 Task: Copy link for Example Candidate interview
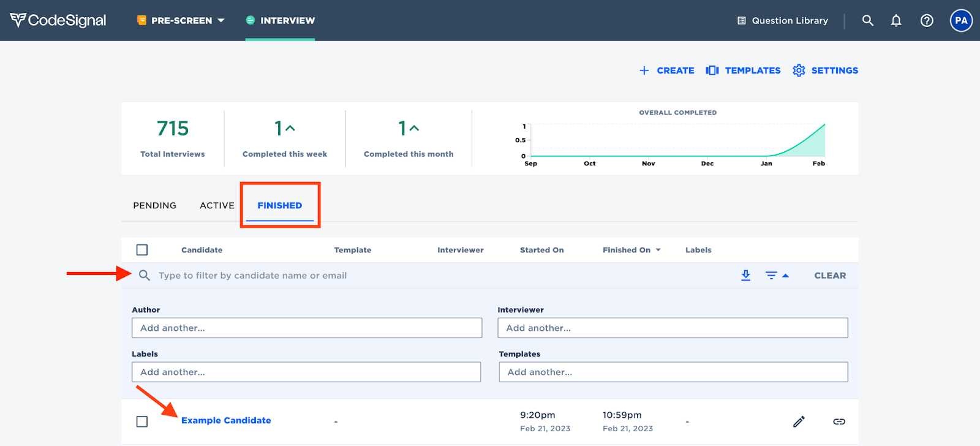pos(839,421)
